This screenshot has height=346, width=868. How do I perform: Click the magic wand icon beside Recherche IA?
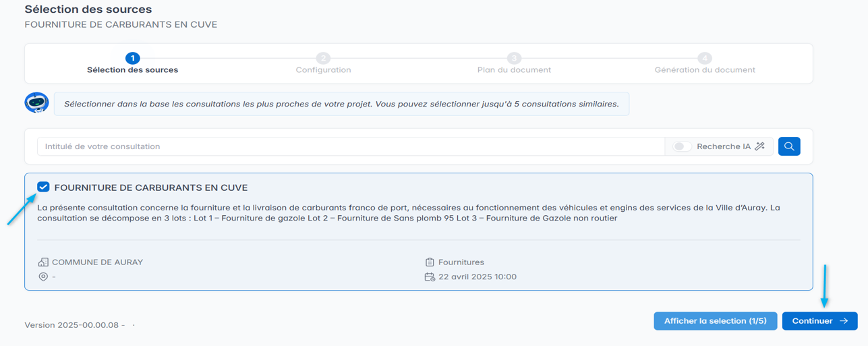(760, 146)
